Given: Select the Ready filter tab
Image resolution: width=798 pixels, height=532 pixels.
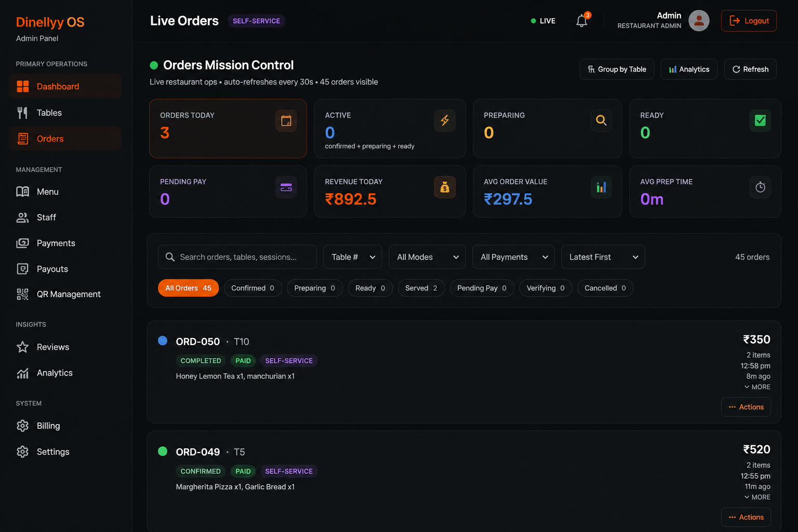Looking at the screenshot, I should [x=370, y=288].
